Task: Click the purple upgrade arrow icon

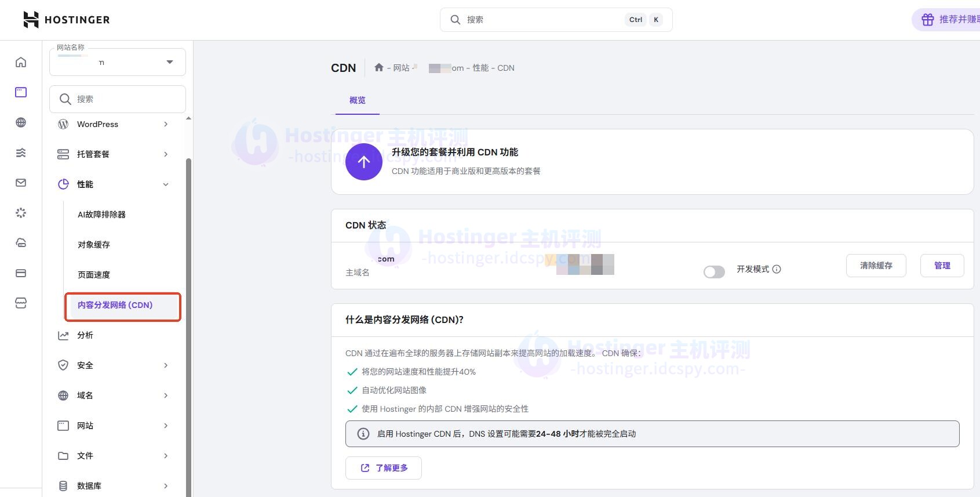Action: tap(363, 162)
